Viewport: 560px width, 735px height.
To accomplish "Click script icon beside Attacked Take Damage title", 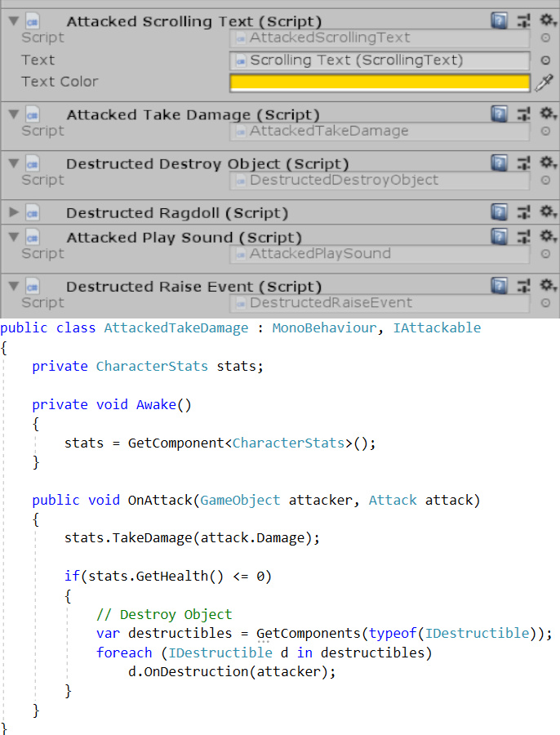I will [33, 115].
